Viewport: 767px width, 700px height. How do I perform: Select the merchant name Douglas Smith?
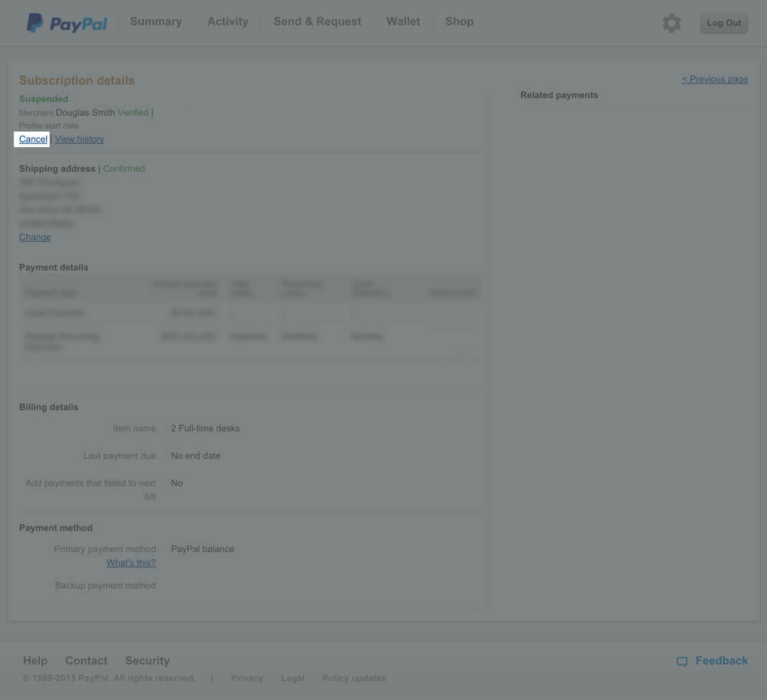(85, 113)
